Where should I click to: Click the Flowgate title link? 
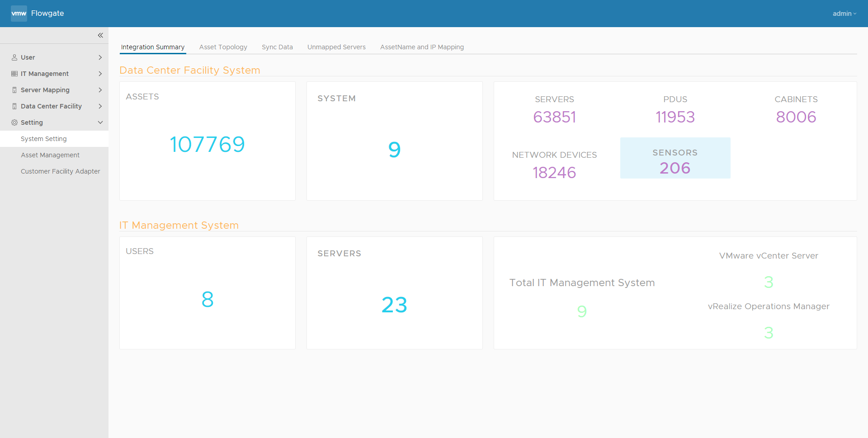click(47, 14)
